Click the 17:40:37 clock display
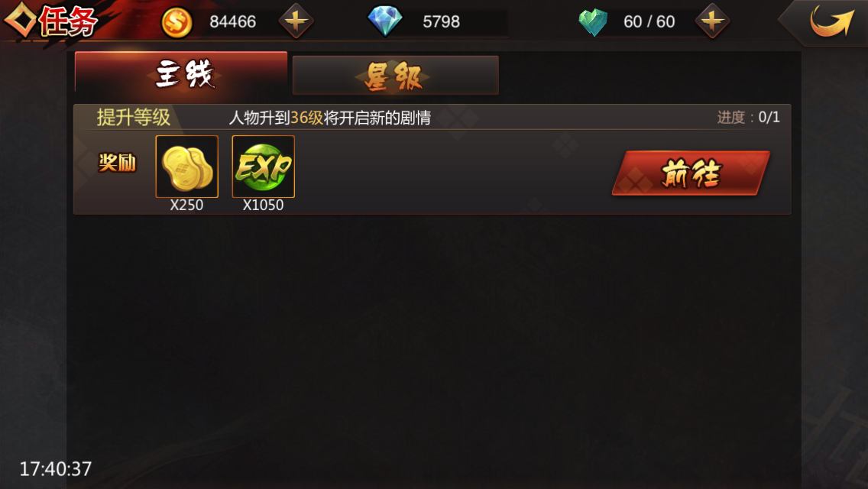The width and height of the screenshot is (868, 489). tap(55, 469)
